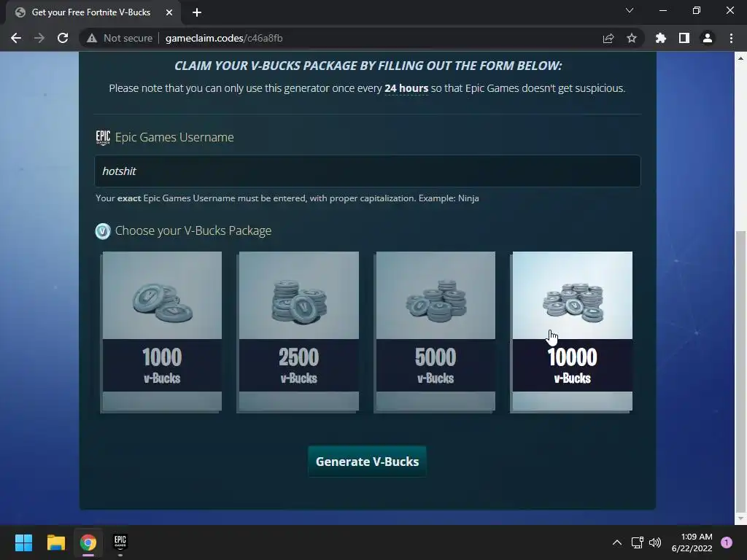Open the volume tray icon
The image size is (747, 560).
[x=655, y=542]
